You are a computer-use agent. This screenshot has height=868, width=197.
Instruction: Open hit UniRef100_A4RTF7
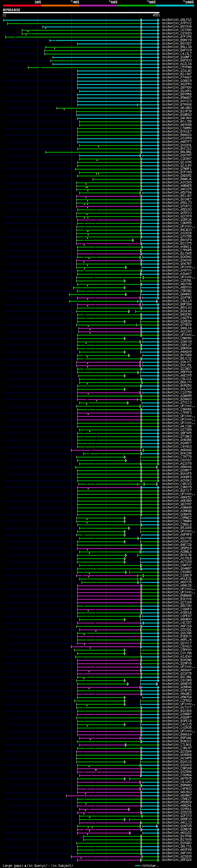[x=177, y=142]
